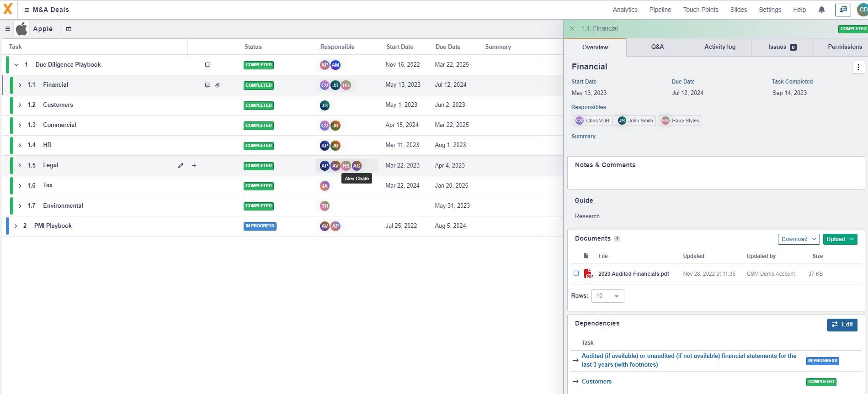Image resolution: width=868 pixels, height=394 pixels.
Task: Collapse the Due Diligence Playbook row
Action: pyautogui.click(x=16, y=65)
